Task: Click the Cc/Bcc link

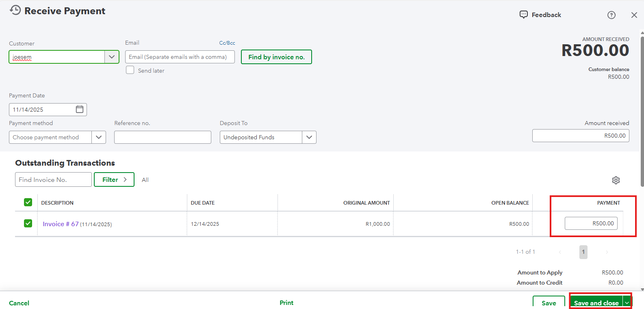Action: (227, 43)
